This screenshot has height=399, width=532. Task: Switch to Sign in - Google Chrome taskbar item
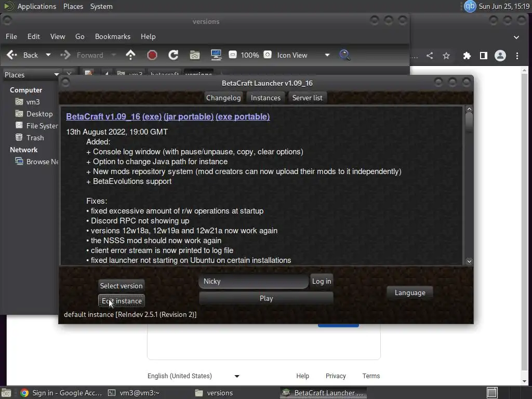coord(61,393)
